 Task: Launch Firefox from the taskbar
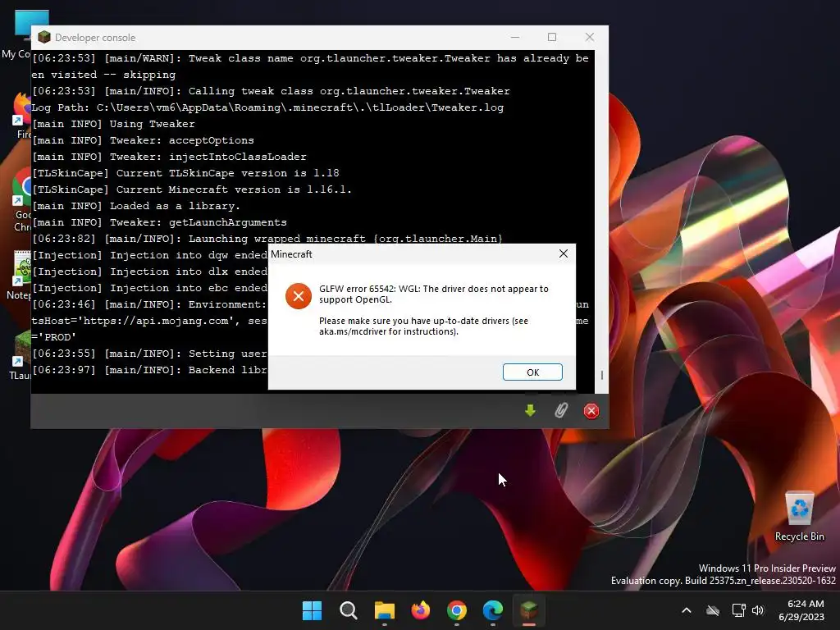[421, 610]
